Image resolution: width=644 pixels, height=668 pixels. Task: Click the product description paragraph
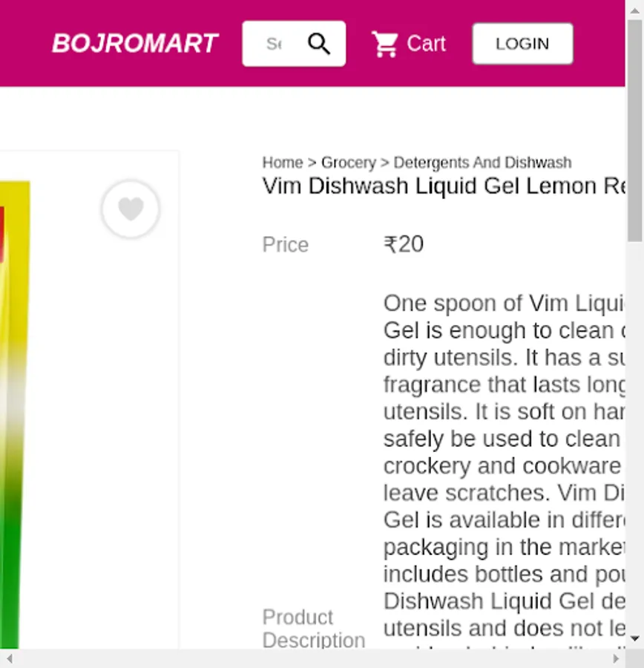point(505,470)
